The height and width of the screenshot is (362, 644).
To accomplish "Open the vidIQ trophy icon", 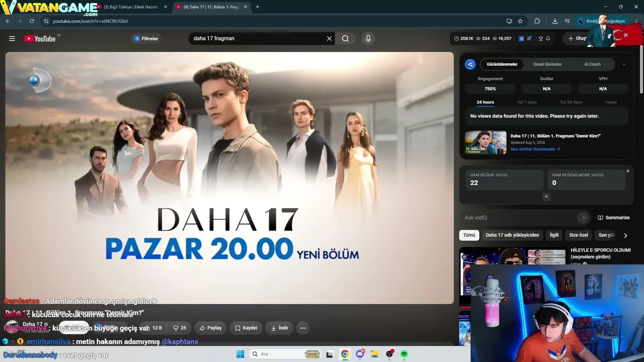I will tap(541, 39).
